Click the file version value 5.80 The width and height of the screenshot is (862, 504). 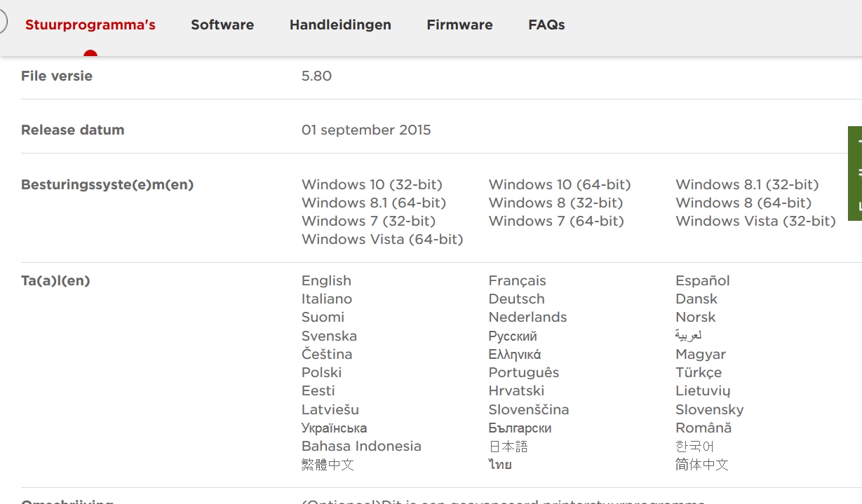coord(316,76)
